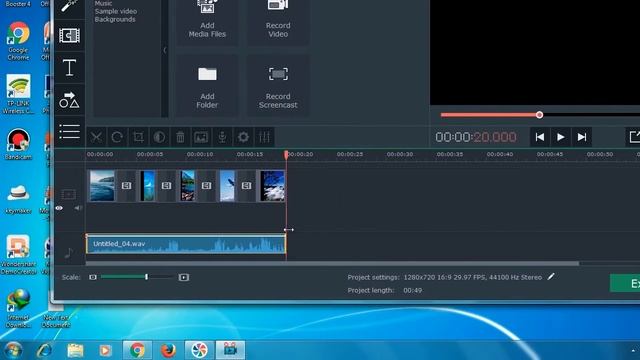Open Google Chrome desktop shortcut
Screen dimensions: 640x360
(18, 42)
